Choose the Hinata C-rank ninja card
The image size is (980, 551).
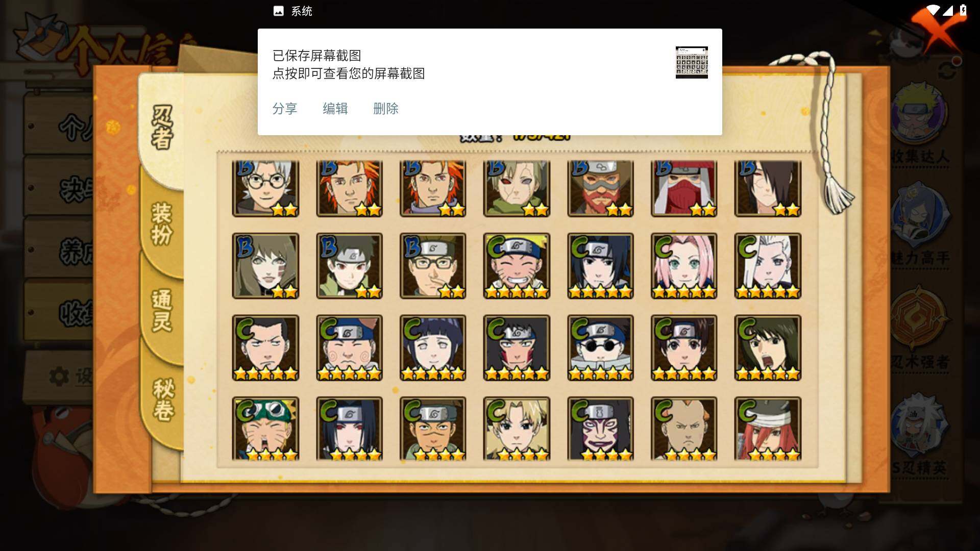(433, 347)
